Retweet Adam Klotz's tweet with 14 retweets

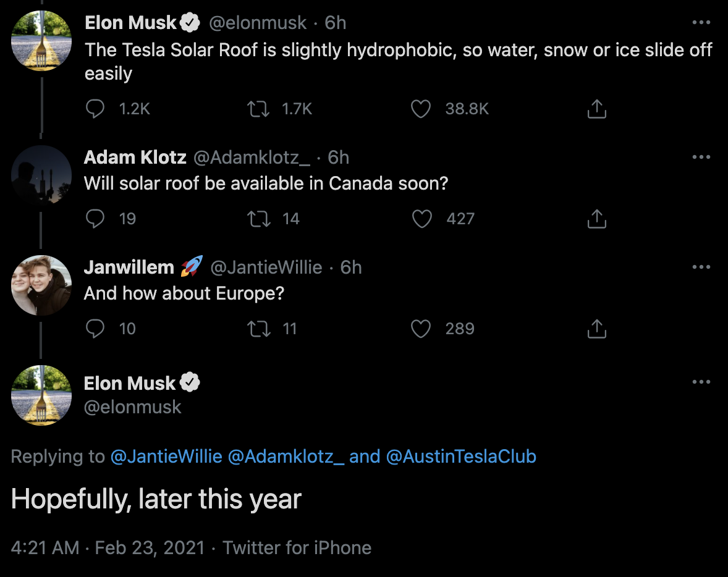pyautogui.click(x=258, y=219)
